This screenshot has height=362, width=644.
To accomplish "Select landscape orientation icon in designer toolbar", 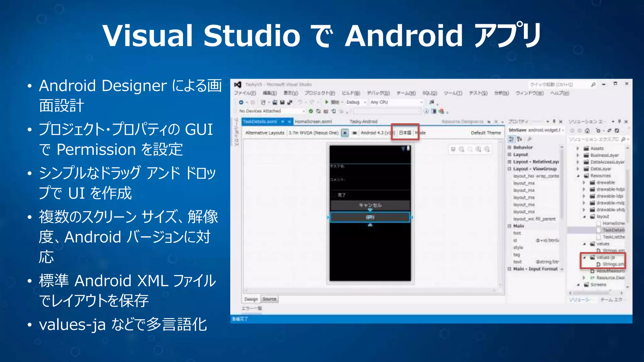I will [x=354, y=133].
